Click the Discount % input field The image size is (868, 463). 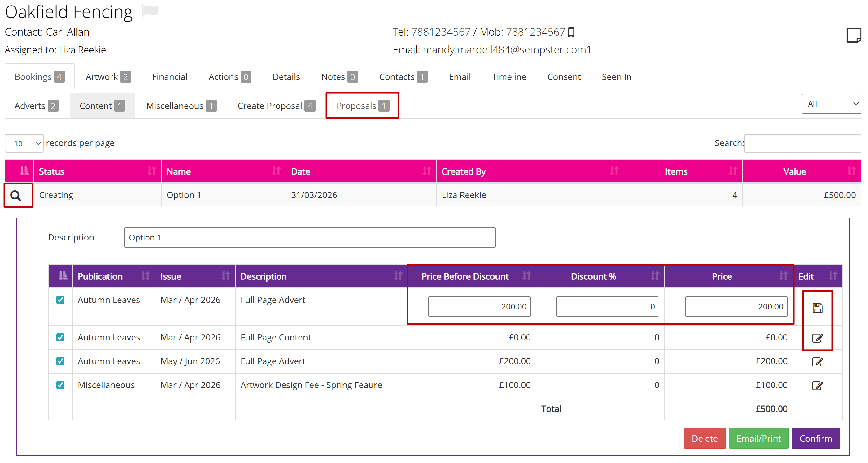[x=608, y=306]
